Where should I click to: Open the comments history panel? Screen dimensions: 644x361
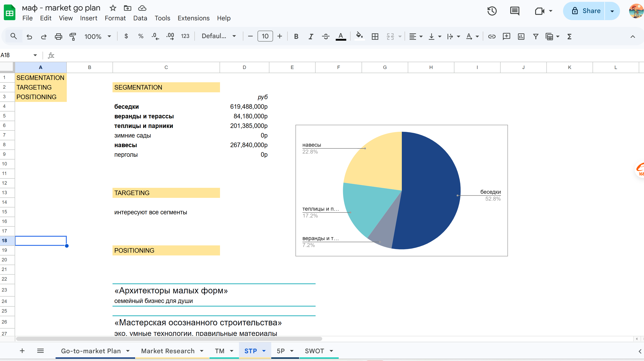(515, 11)
